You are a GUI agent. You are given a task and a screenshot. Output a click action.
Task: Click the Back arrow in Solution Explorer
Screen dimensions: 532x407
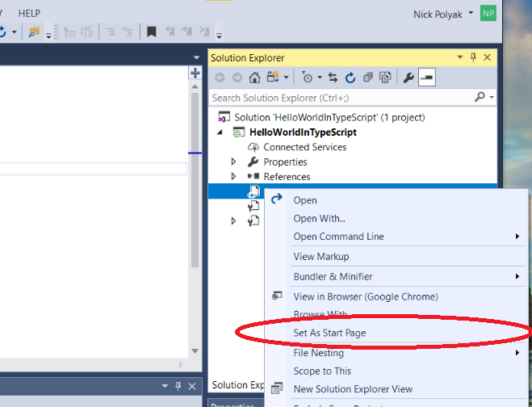[220, 78]
